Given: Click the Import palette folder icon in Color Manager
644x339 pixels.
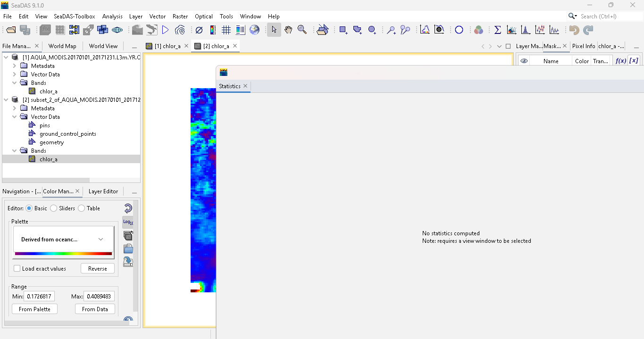Looking at the screenshot, I should click(x=128, y=249).
